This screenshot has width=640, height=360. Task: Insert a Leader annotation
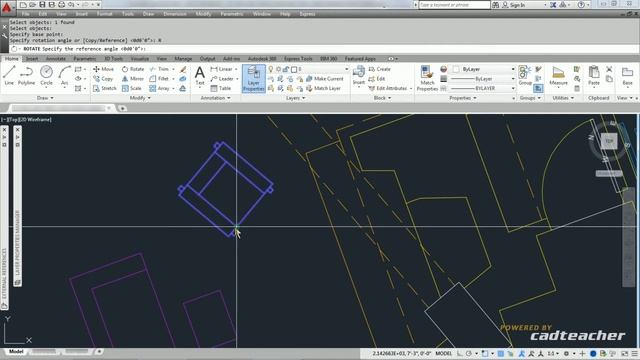[222, 78]
